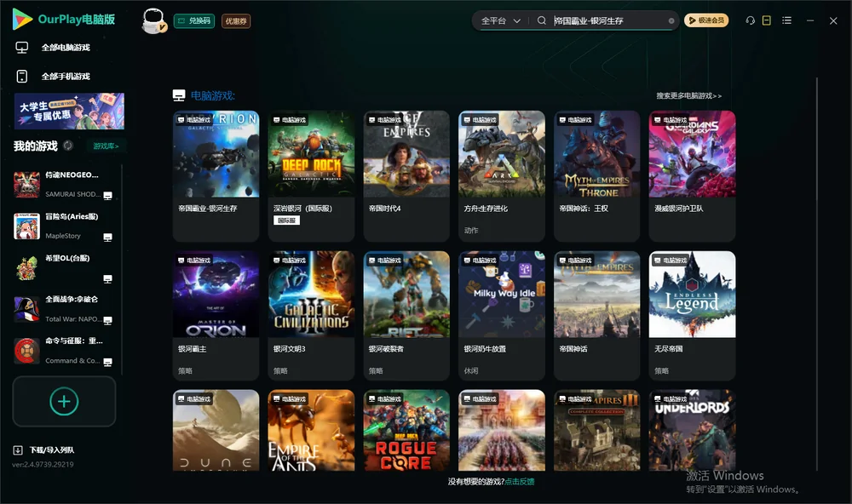Click the 优惠券 coupon button
This screenshot has height=504, width=852.
click(x=236, y=21)
